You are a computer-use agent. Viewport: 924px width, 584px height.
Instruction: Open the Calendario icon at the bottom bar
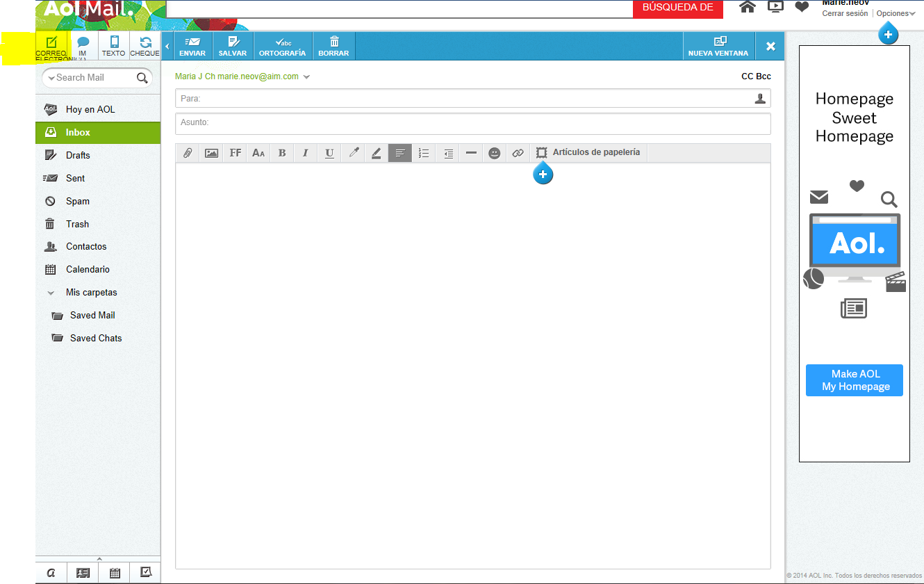click(114, 572)
